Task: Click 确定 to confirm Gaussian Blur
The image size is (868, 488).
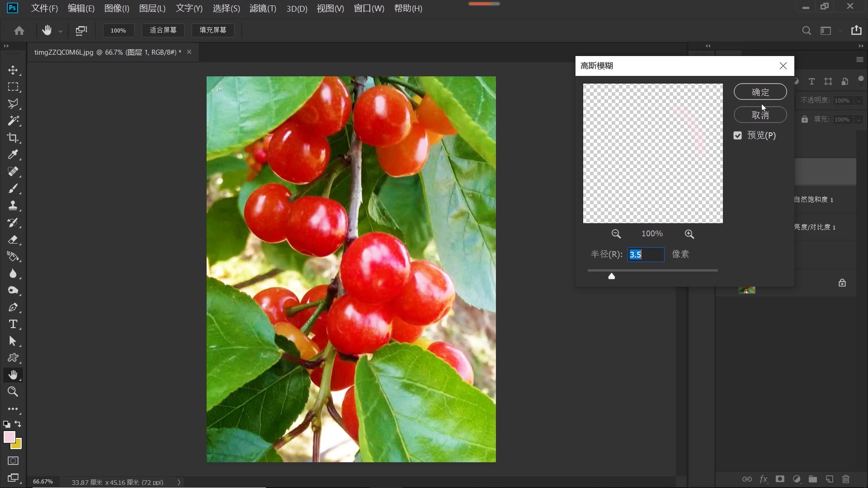Action: 760,92
